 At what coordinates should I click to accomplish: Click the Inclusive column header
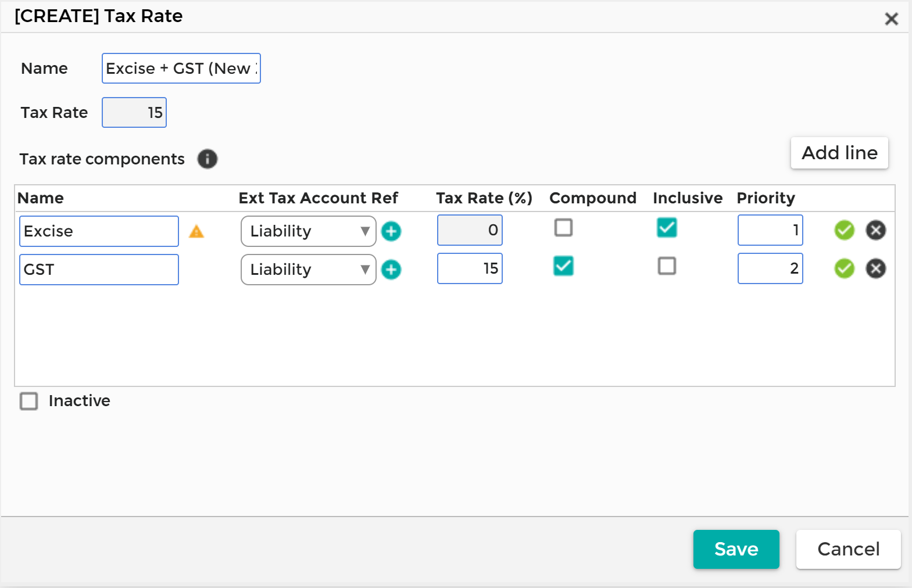point(688,198)
